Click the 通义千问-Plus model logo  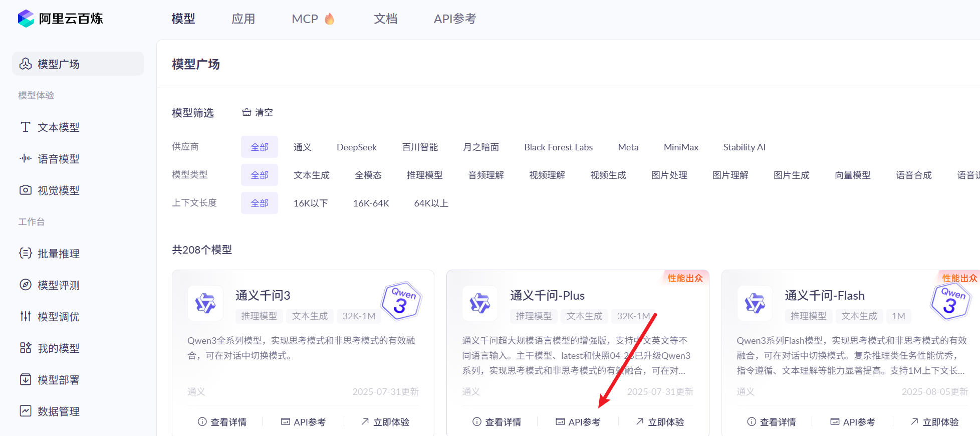(x=480, y=303)
